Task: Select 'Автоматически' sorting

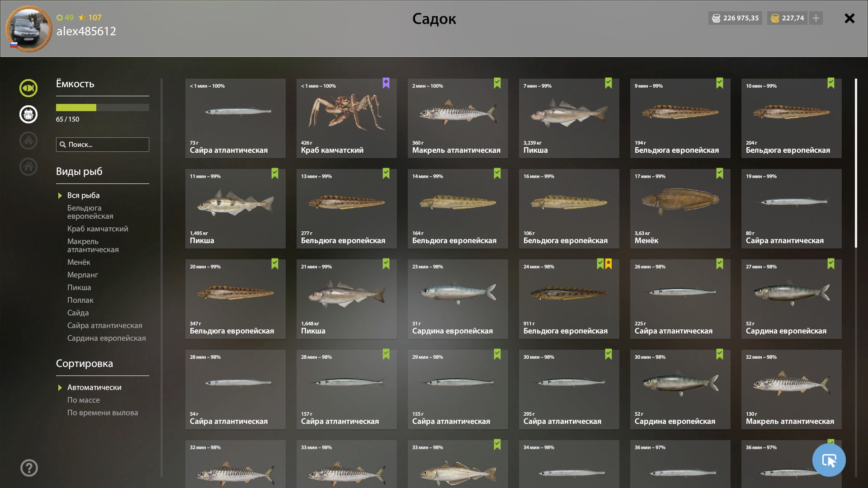Action: click(94, 387)
